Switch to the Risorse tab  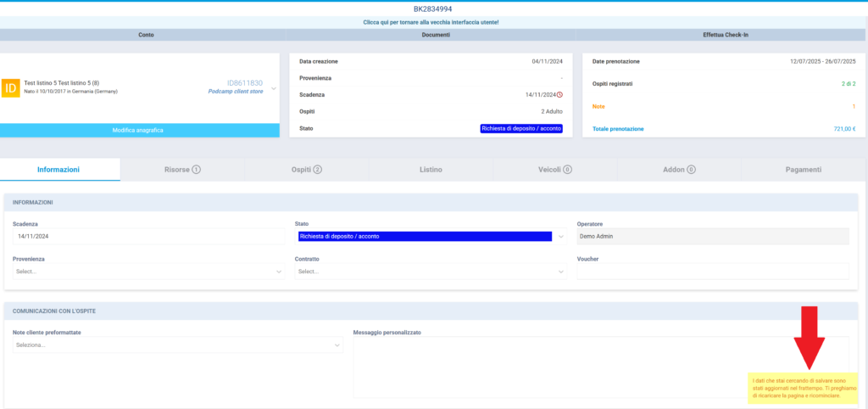182,170
